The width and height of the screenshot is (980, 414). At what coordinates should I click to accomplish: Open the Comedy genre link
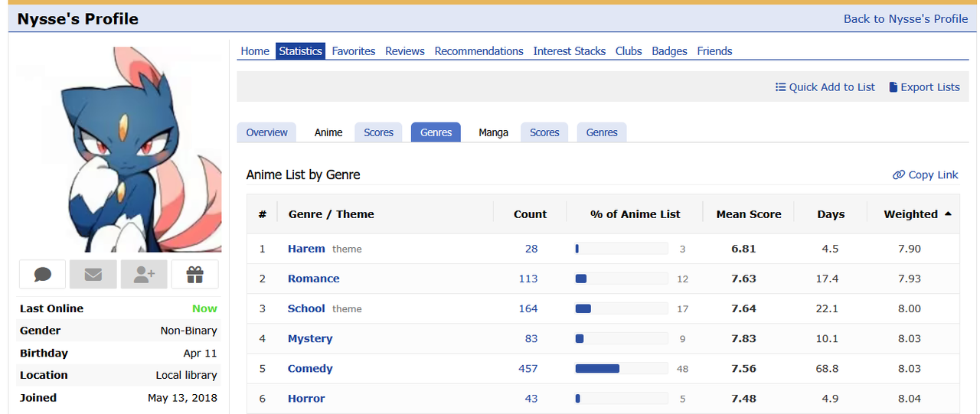tap(310, 368)
